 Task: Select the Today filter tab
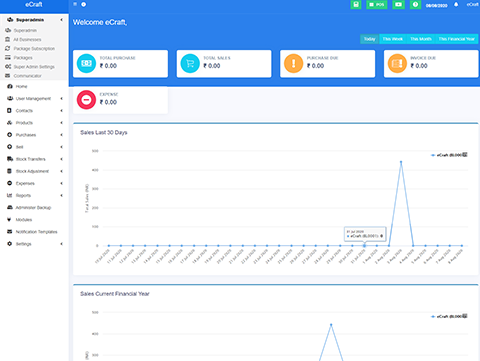(369, 39)
